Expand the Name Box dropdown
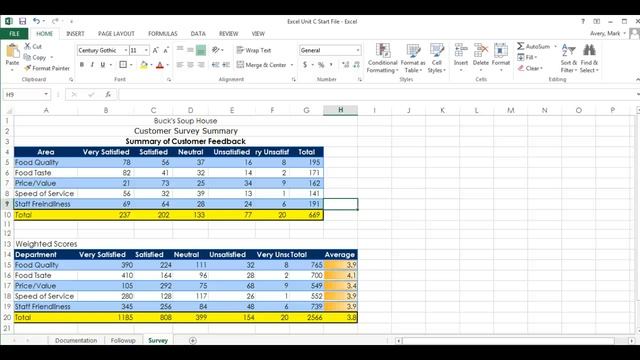Viewport: 640px width, 360px height. tap(46, 94)
